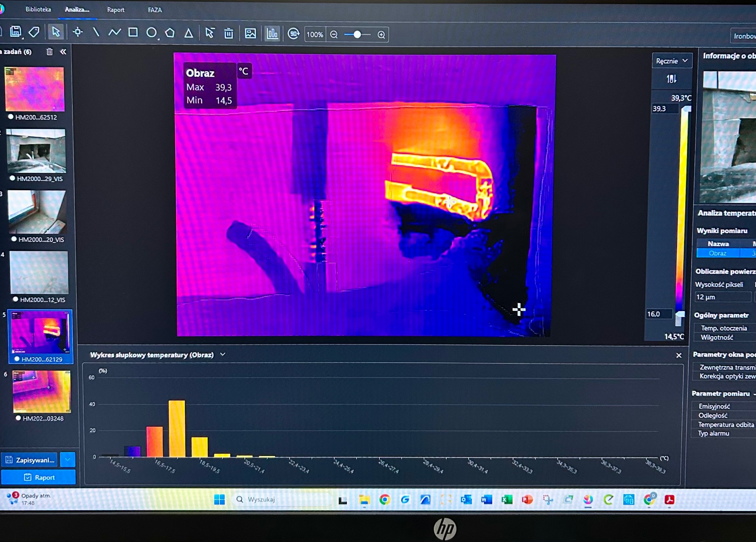This screenshot has height=542, width=756.
Task: Expand the Wykres słupkowy temperatury dropdown
Action: point(223,354)
